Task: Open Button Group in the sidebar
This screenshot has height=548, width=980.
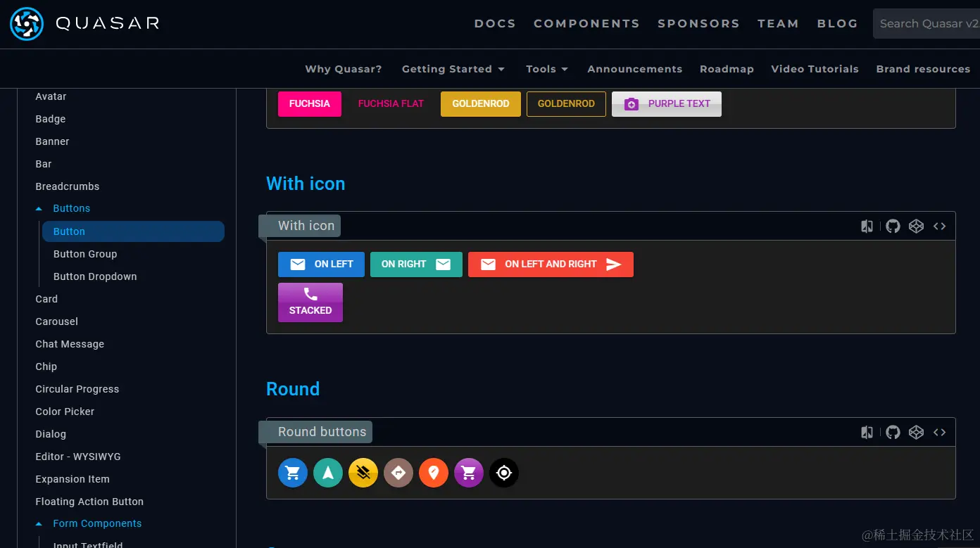Action: [x=85, y=254]
